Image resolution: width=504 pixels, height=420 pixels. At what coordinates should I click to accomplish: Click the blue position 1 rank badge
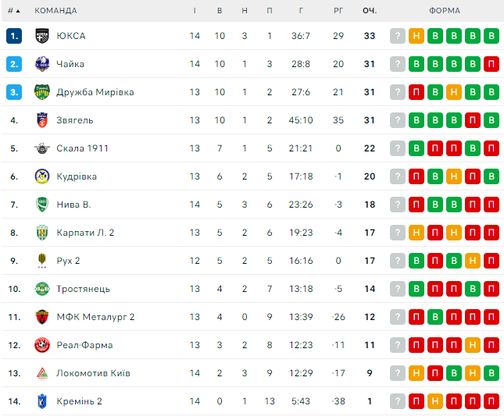click(14, 36)
